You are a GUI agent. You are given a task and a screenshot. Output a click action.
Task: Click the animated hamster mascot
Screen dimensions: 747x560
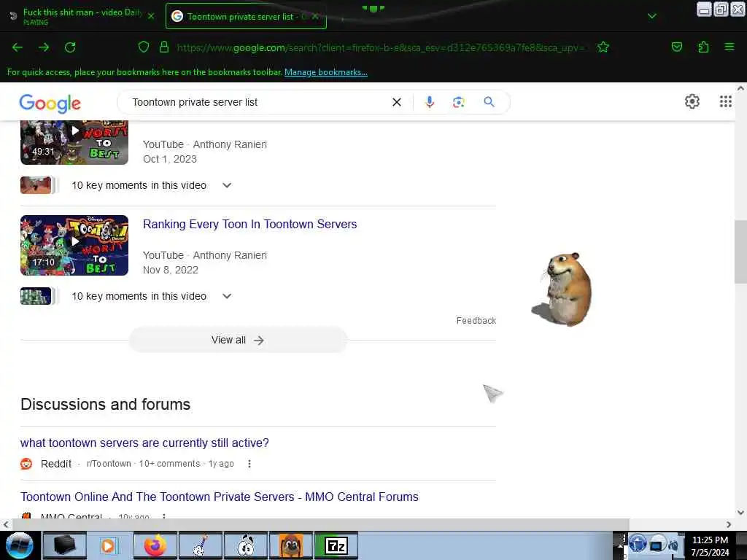pos(563,289)
